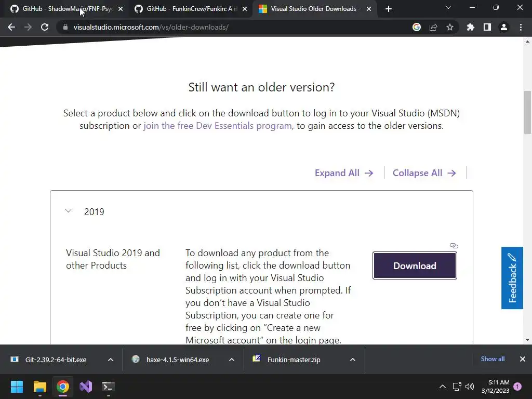Open the volume tray icon
This screenshot has width=532, height=399.
pos(470,387)
